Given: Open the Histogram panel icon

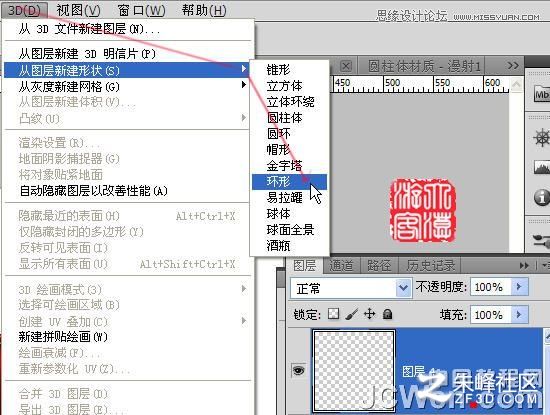Looking at the screenshot, I should [542, 167].
